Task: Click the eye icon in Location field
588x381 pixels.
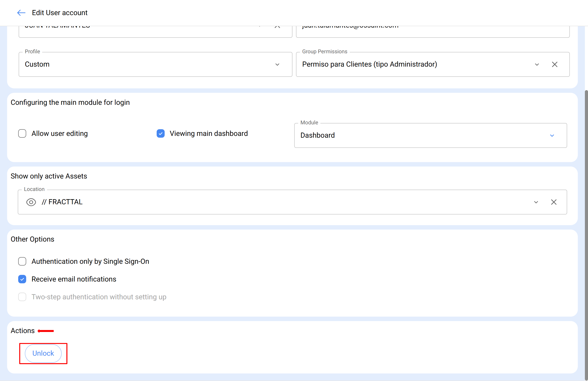Action: pos(31,202)
